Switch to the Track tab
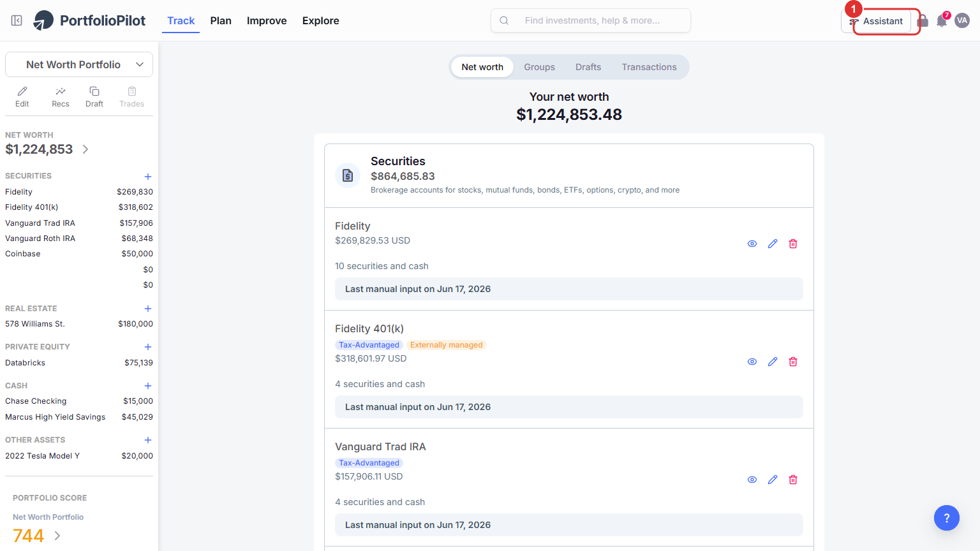The width and height of the screenshot is (980, 551). (181, 20)
